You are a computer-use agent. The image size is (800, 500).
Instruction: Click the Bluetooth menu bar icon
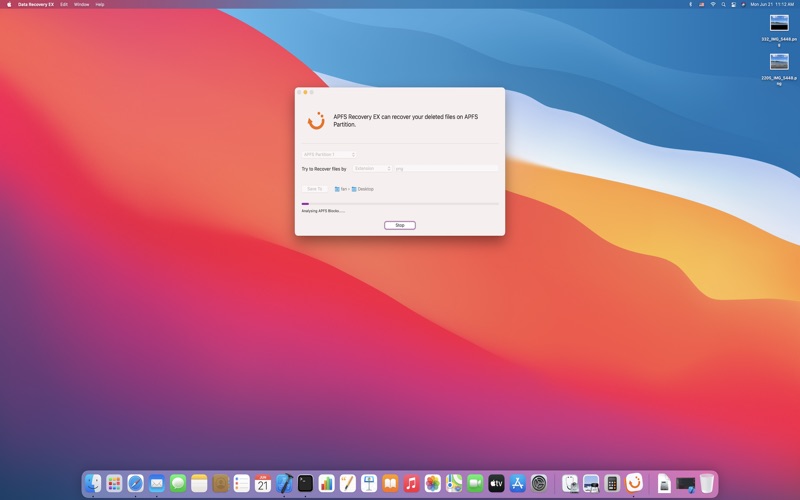click(691, 4)
